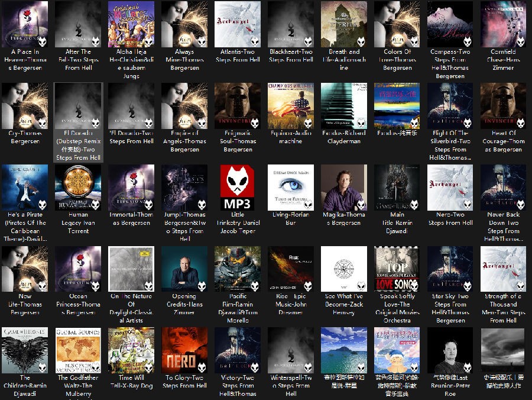This screenshot has width=532, height=400.
Task: Select Human Legacy-Ivan Torrent file icon
Action: 78,188
